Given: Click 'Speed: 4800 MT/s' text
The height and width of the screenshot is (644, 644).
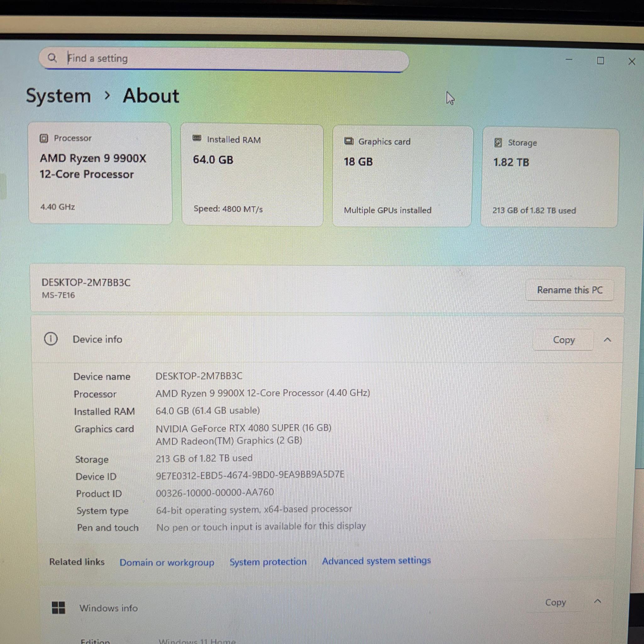Looking at the screenshot, I should coord(228,209).
